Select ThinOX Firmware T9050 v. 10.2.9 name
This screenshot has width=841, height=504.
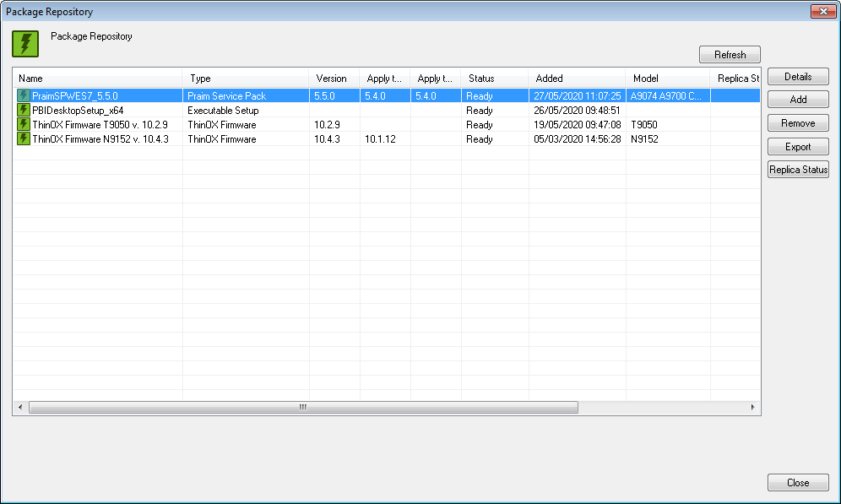100,125
